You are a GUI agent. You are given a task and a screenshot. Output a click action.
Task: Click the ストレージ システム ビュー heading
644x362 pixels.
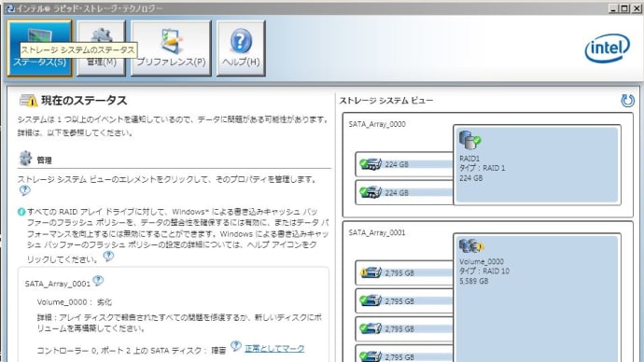(386, 101)
